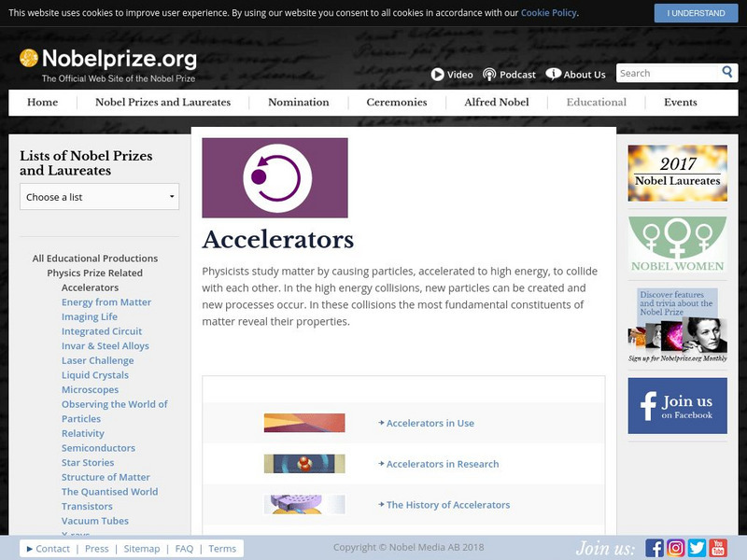Select Accelerators in sidebar list
Viewport: 747px width, 560px height.
[x=90, y=287]
